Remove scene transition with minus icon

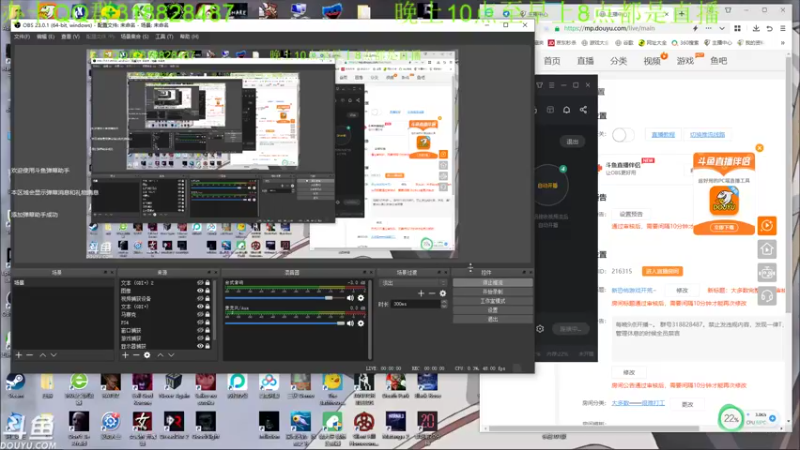[x=432, y=293]
